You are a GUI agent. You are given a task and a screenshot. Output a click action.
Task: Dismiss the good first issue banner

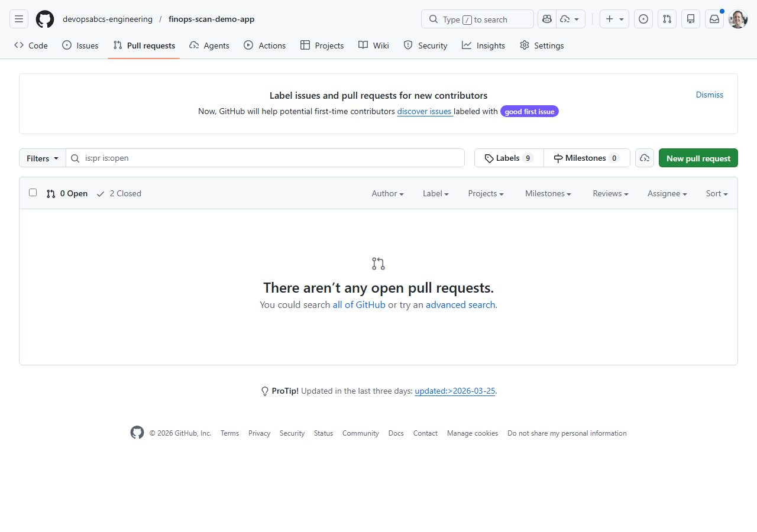[x=709, y=95]
